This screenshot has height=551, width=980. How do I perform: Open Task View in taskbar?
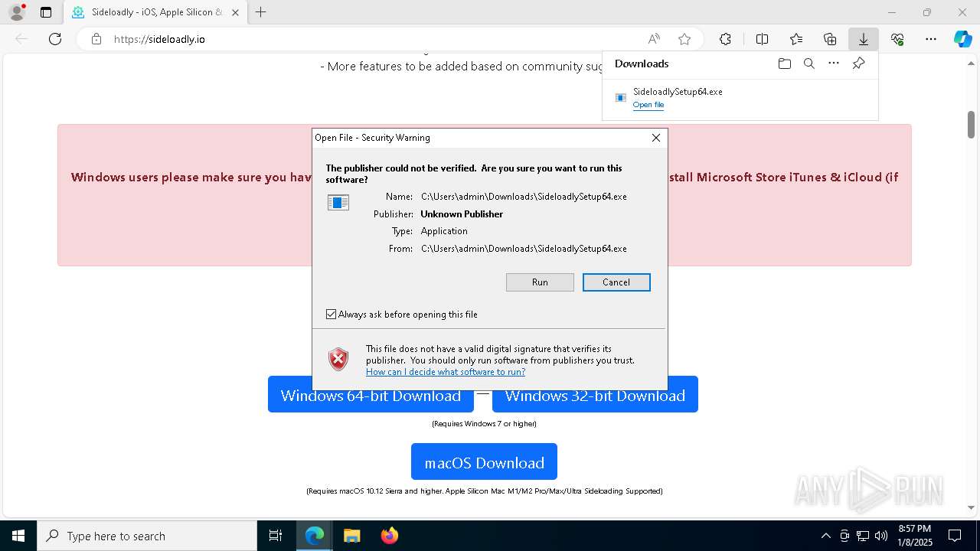point(276,536)
